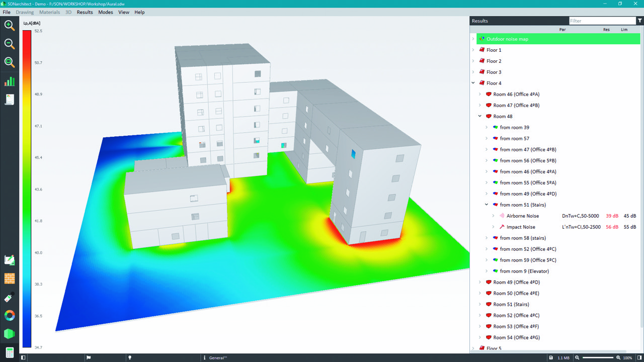644x362 pixels.
Task: Click the zoom out magnifier tool
Action: [10, 44]
